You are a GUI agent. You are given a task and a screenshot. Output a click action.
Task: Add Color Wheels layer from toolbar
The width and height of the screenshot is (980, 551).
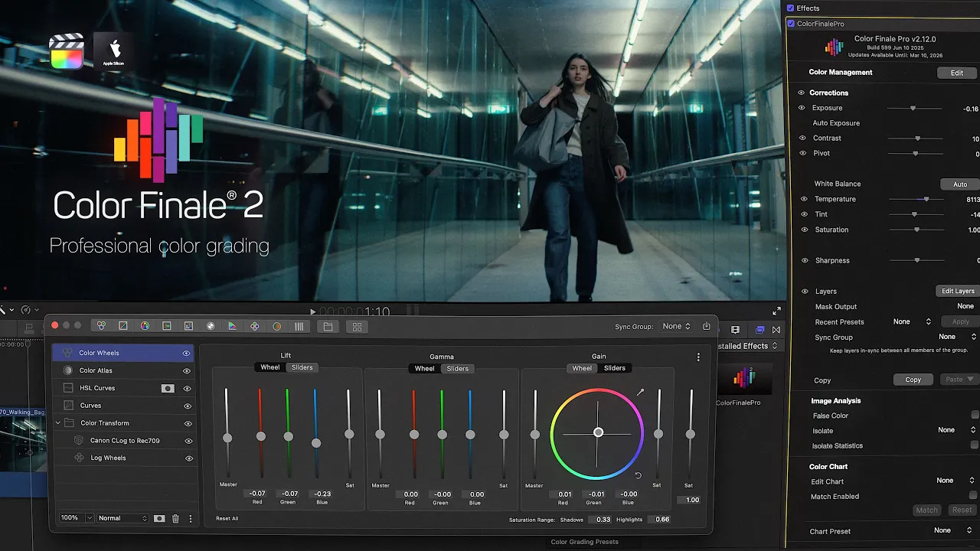tap(100, 326)
